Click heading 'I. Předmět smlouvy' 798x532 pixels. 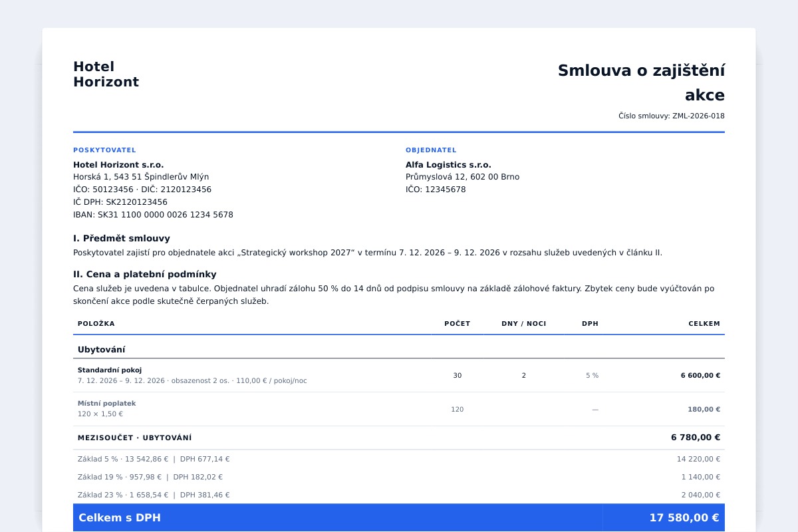tap(122, 238)
